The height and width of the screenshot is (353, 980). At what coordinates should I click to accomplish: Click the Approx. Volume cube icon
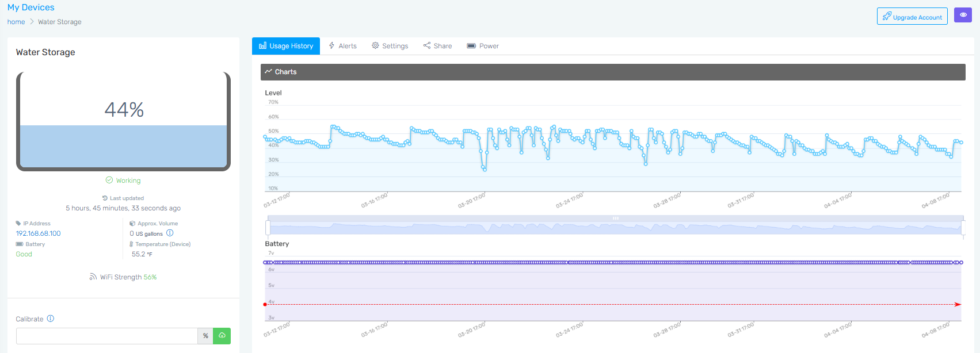[132, 223]
